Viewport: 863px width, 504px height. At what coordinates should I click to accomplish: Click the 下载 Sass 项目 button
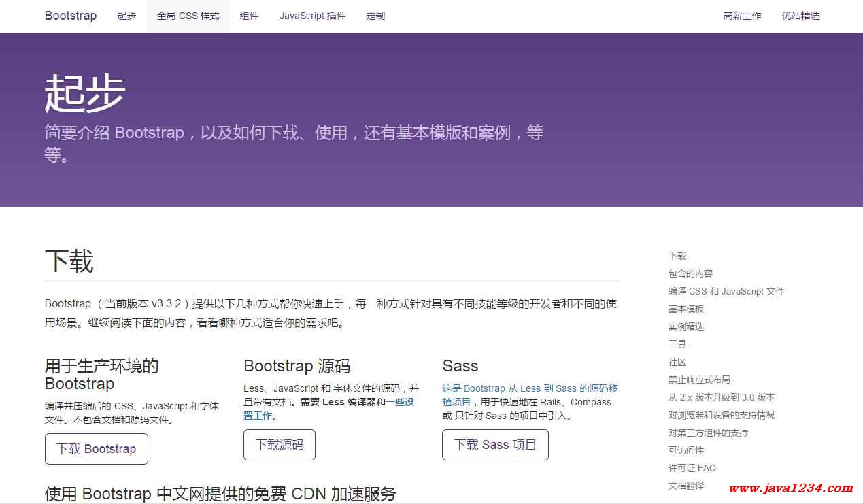coord(495,445)
